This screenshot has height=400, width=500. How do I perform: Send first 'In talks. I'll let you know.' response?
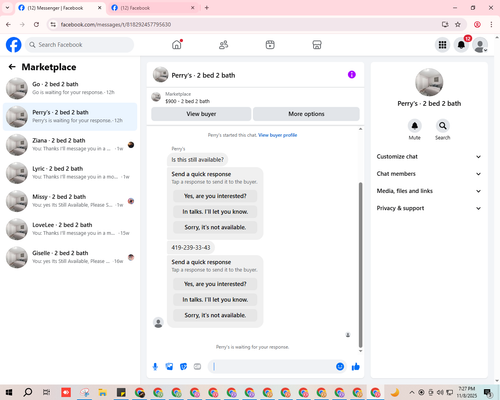(215, 212)
